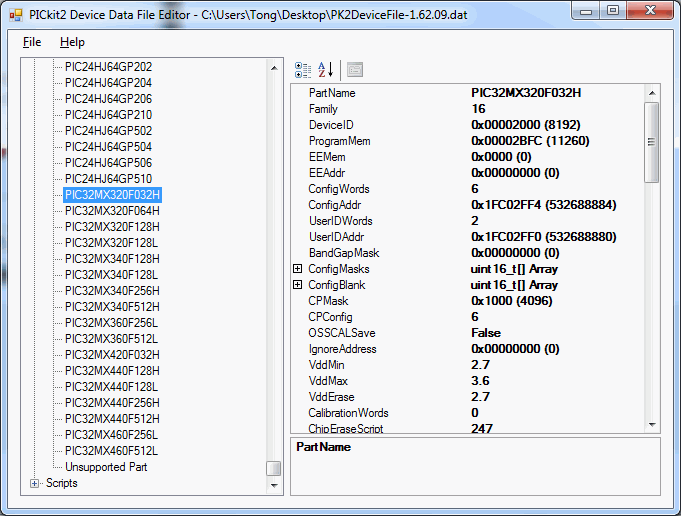Select PIC24HJ64GP504 in the device tree
Viewport: 681px width, 516px height.
(x=109, y=147)
